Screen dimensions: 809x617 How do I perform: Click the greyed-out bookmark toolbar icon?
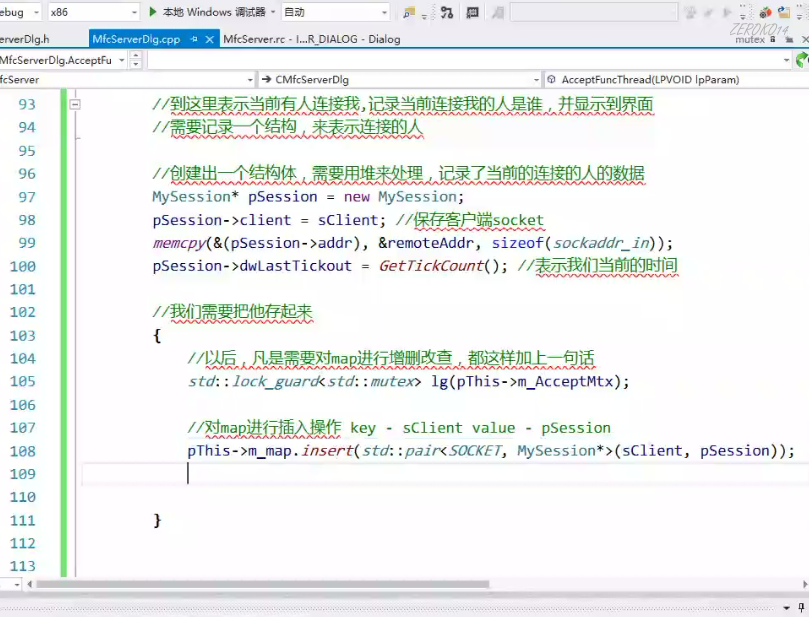(x=498, y=12)
